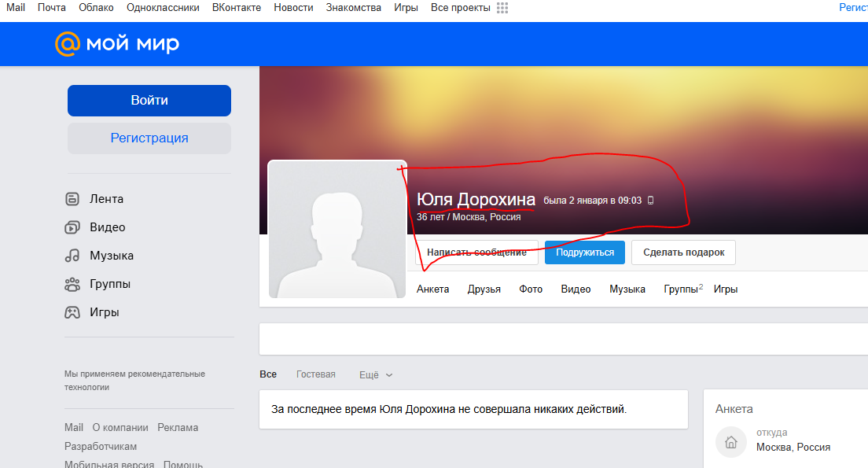Image resolution: width=868 pixels, height=468 pixels.
Task: Click the Юля Дорохина profile name
Action: click(476, 199)
